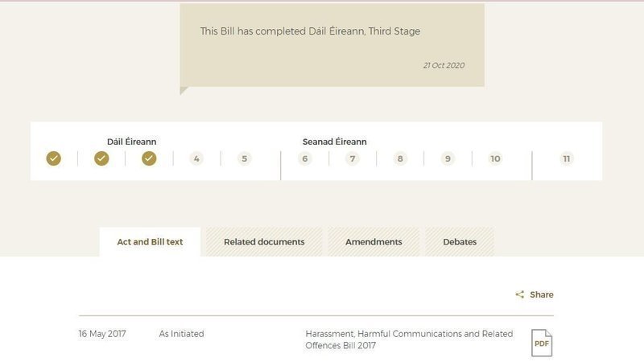Click the PDF icon for the Bill
Viewport: 644px width, 362px height.
(x=542, y=343)
